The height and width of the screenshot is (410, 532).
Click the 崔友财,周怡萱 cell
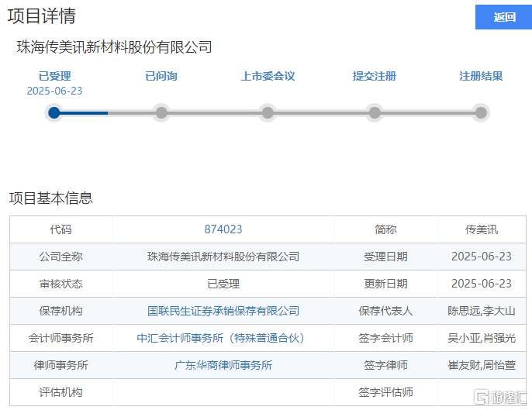pos(482,365)
